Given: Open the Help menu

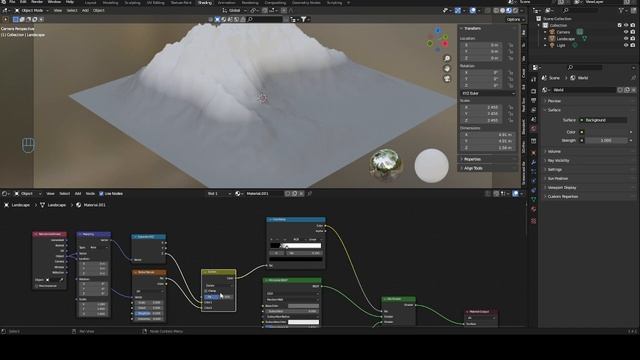Looking at the screenshot, I should point(70,2).
